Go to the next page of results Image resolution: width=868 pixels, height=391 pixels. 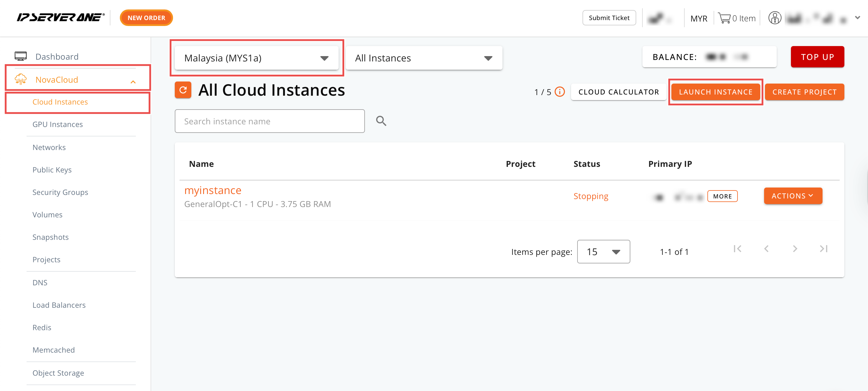795,249
